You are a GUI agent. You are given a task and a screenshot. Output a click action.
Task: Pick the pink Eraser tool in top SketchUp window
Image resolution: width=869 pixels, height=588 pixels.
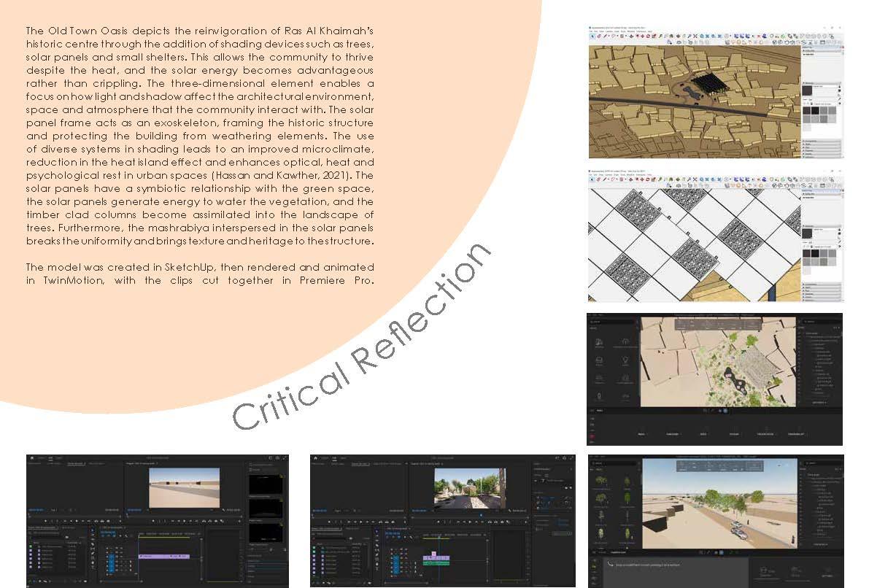click(598, 36)
